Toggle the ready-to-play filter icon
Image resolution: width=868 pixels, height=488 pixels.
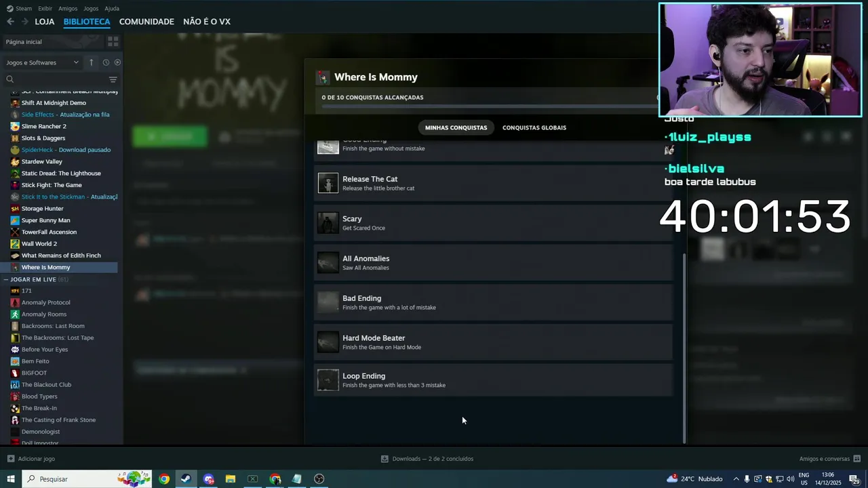pos(117,62)
